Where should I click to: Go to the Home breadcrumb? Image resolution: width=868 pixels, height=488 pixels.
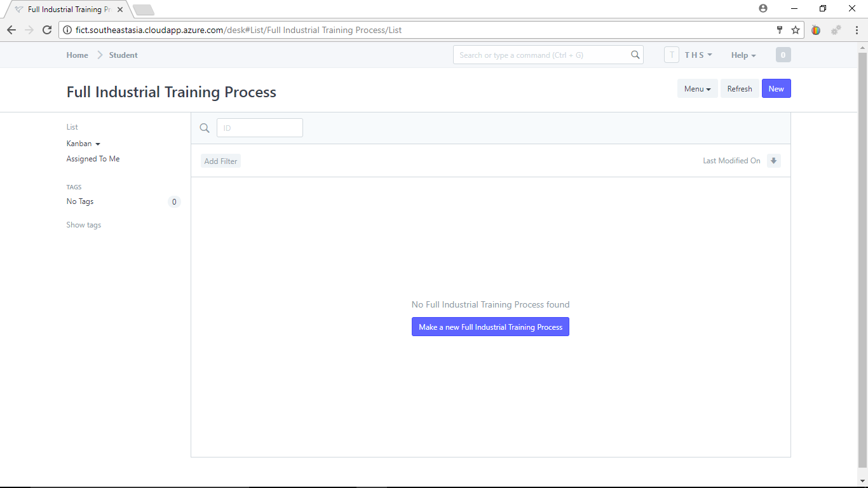coord(78,55)
